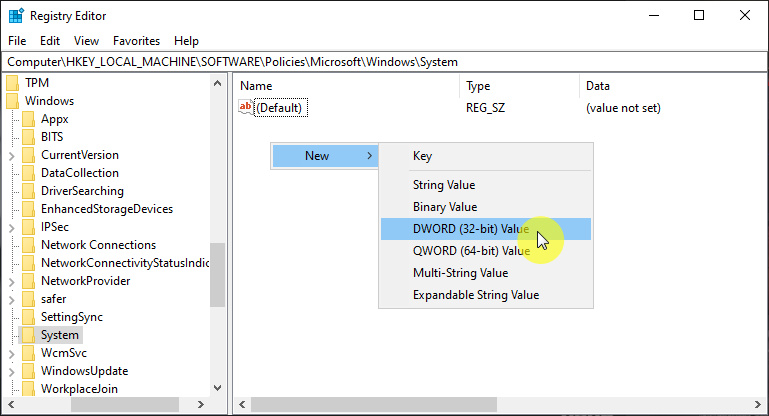The height and width of the screenshot is (416, 769).
Task: Select the WindowsUpdate key in the tree
Action: coord(84,371)
